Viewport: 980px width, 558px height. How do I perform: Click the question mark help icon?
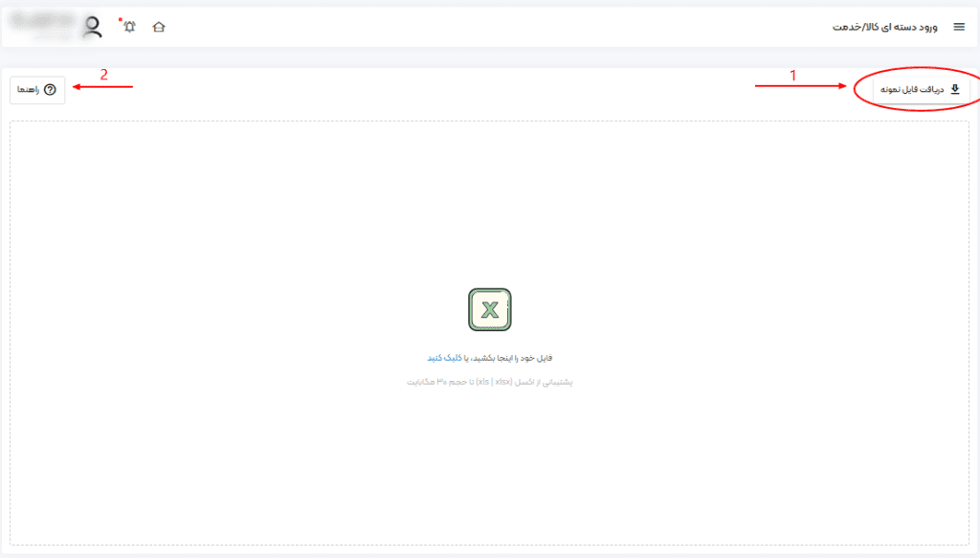(x=50, y=89)
